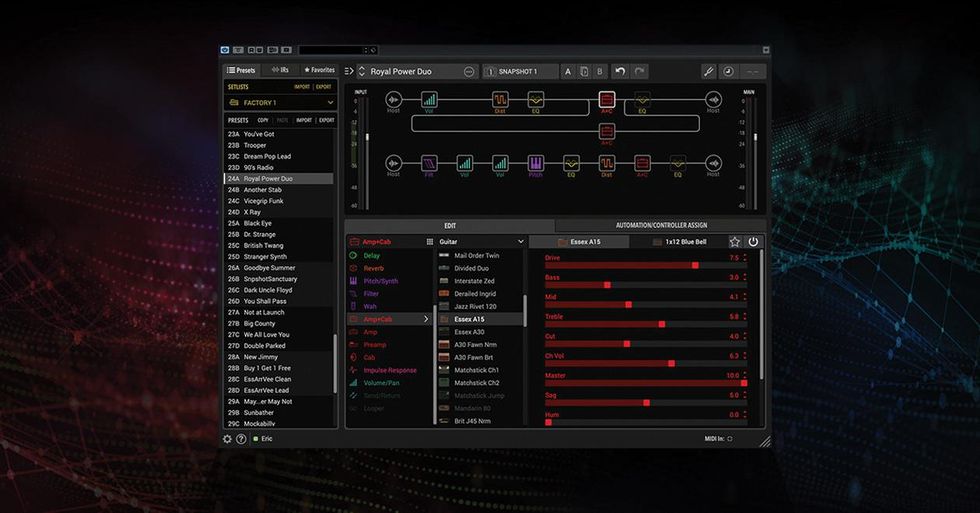Select the A+C block on the bottom signal path
This screenshot has height=513, width=980.
[642, 163]
